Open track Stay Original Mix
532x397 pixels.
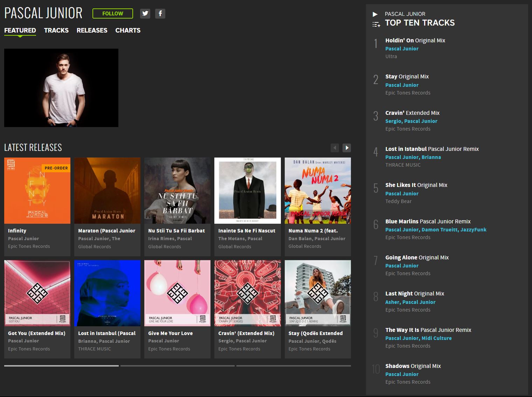407,77
